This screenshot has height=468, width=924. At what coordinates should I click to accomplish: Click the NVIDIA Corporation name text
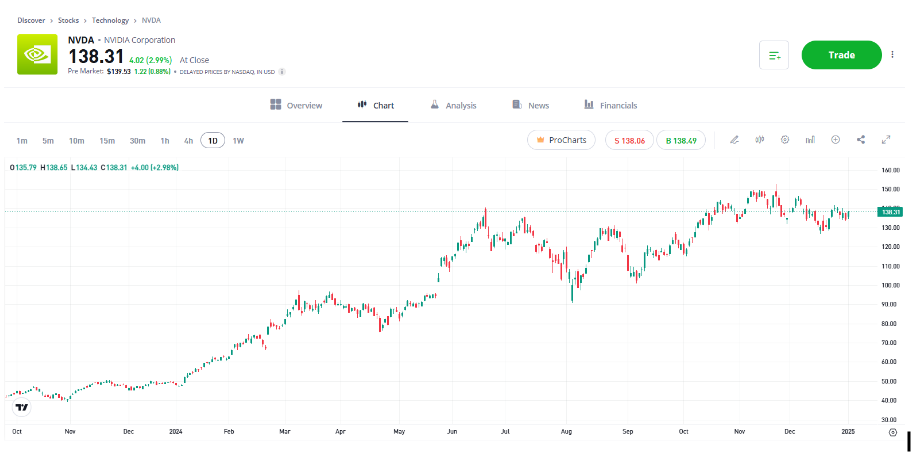pyautogui.click(x=140, y=40)
